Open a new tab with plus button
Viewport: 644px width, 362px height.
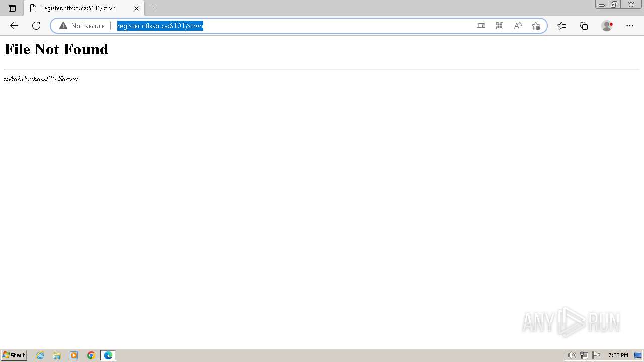click(x=153, y=8)
